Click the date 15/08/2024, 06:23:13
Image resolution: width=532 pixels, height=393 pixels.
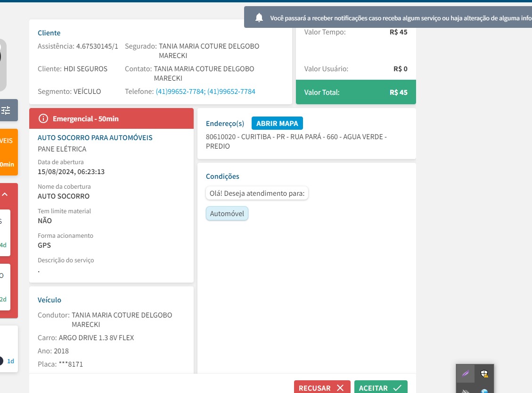(71, 172)
